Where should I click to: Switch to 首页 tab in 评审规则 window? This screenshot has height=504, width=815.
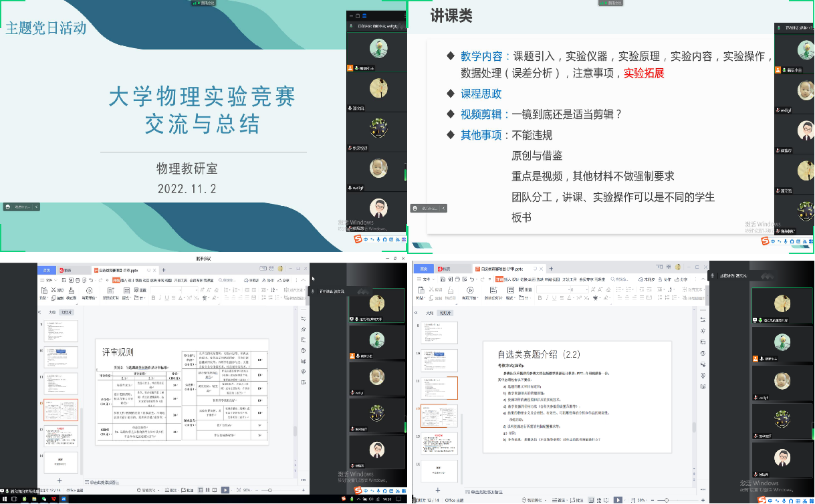tap(47, 269)
